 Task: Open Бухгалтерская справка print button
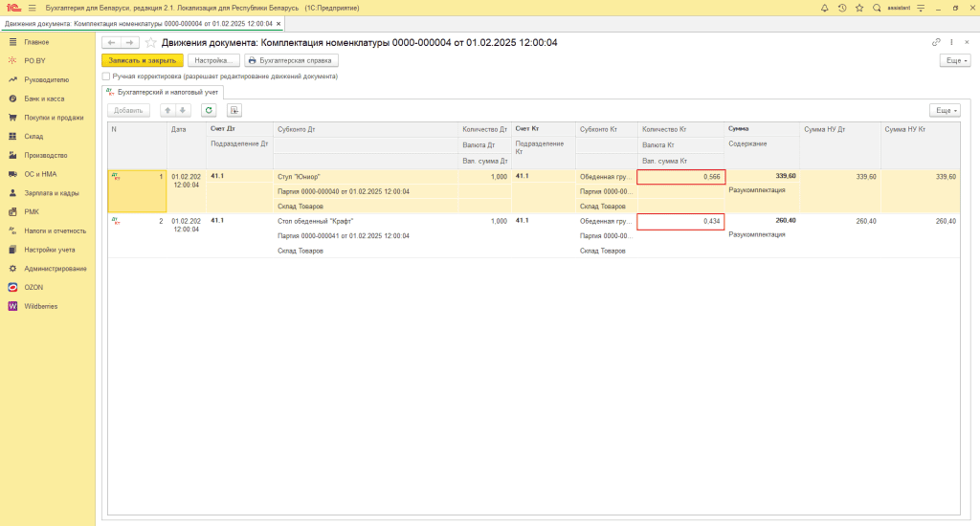pyautogui.click(x=291, y=60)
